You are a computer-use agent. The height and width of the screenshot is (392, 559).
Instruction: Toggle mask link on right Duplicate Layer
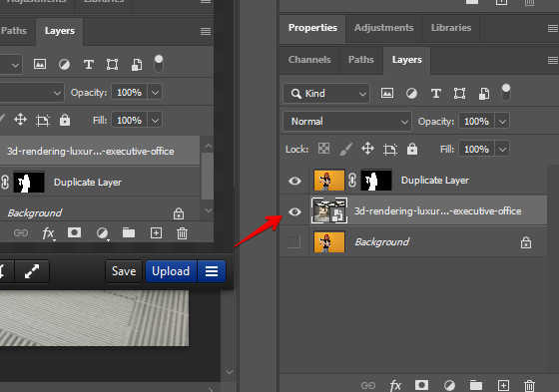(x=352, y=181)
